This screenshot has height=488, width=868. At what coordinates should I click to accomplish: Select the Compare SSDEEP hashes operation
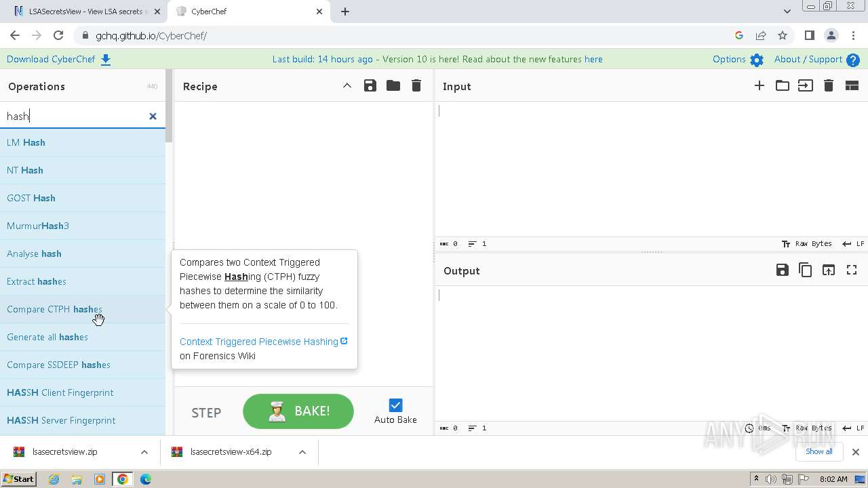(83, 365)
